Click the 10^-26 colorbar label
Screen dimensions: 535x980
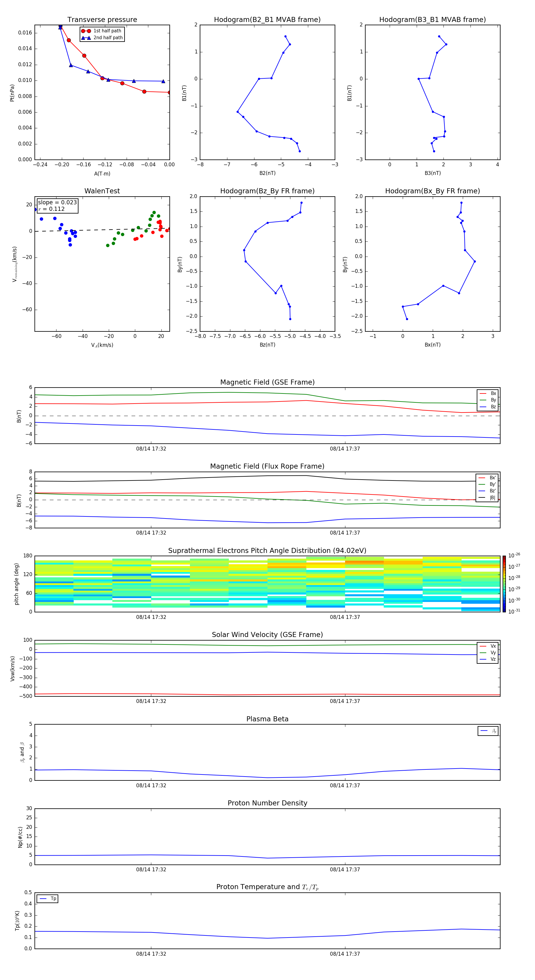point(514,555)
